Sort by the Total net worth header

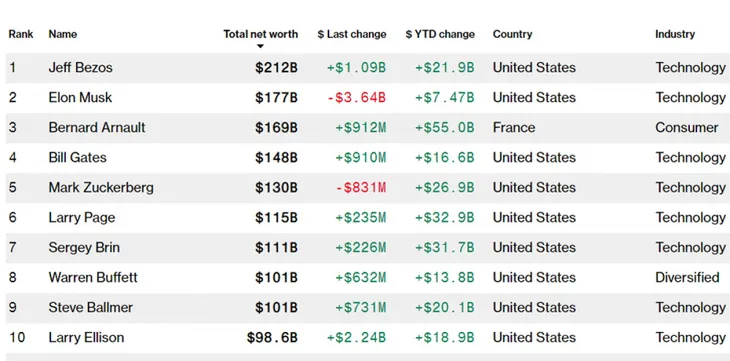260,34
